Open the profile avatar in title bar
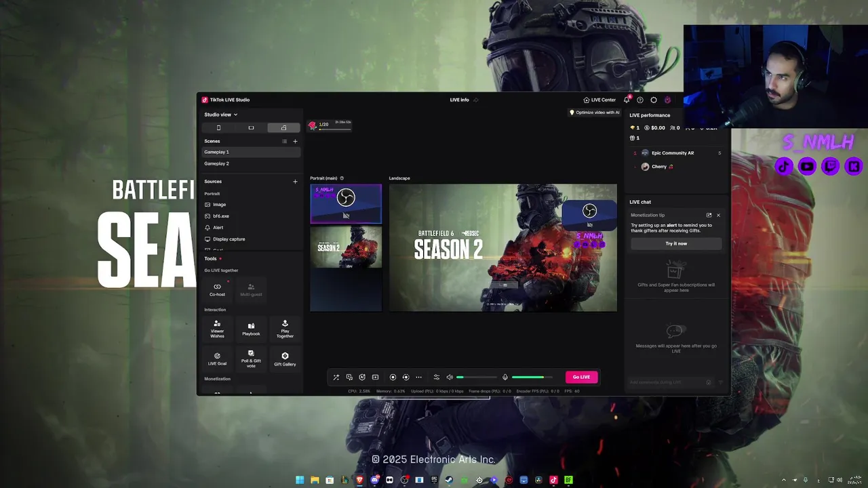The image size is (868, 488). click(x=667, y=100)
